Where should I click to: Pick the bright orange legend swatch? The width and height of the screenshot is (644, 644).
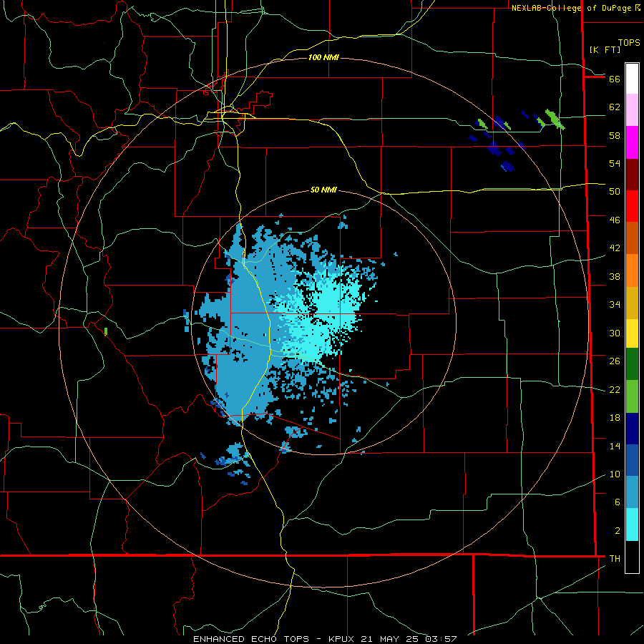(632, 270)
